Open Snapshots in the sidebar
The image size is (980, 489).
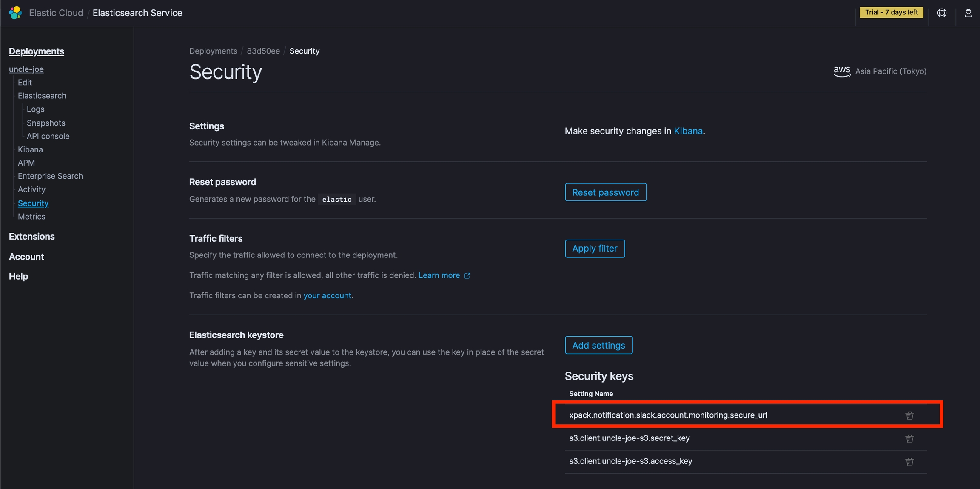(x=46, y=123)
